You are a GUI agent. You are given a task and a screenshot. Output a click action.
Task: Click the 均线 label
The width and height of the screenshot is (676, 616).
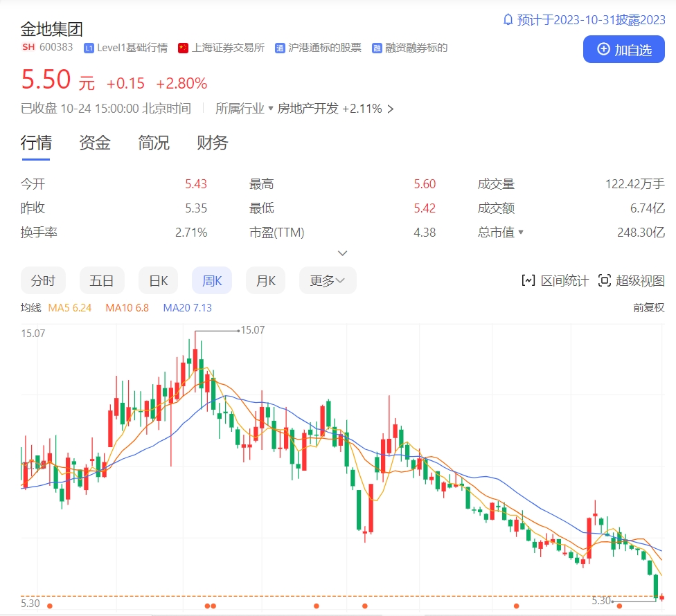click(31, 307)
